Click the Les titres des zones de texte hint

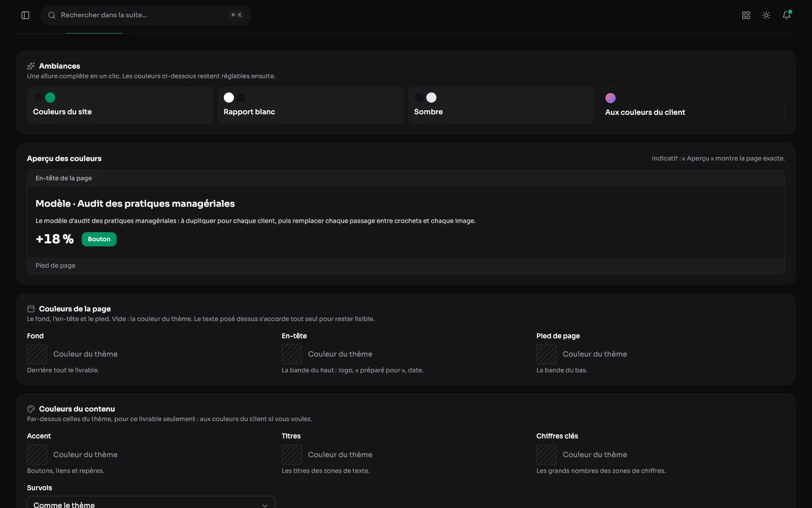(326, 471)
